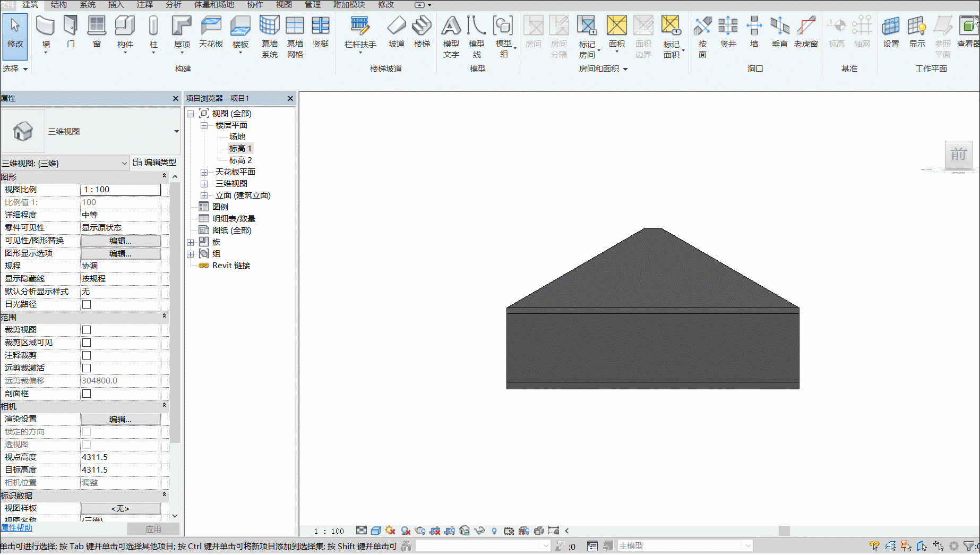Viewport: 980px width, 555px height.
Task: Click the 前 face of ViewCube
Action: click(958, 155)
